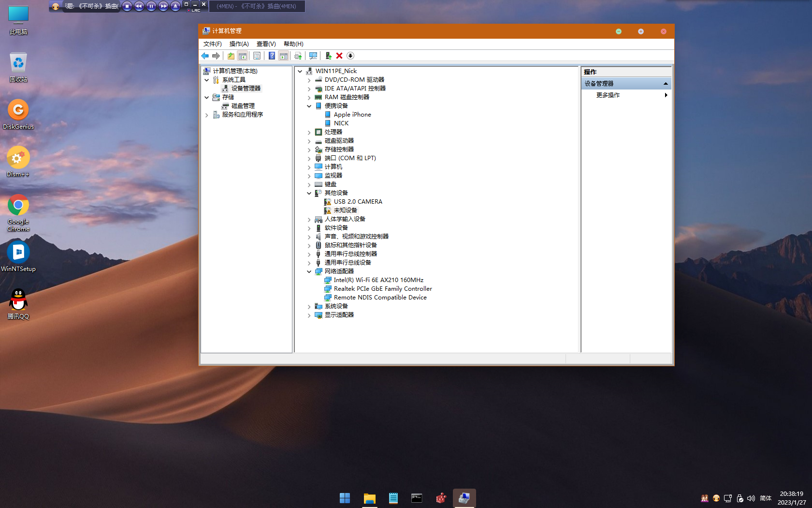Select Intel(R) Wi-Fi 6E AX210 160MHz adapter
The height and width of the screenshot is (508, 812).
[x=378, y=280]
